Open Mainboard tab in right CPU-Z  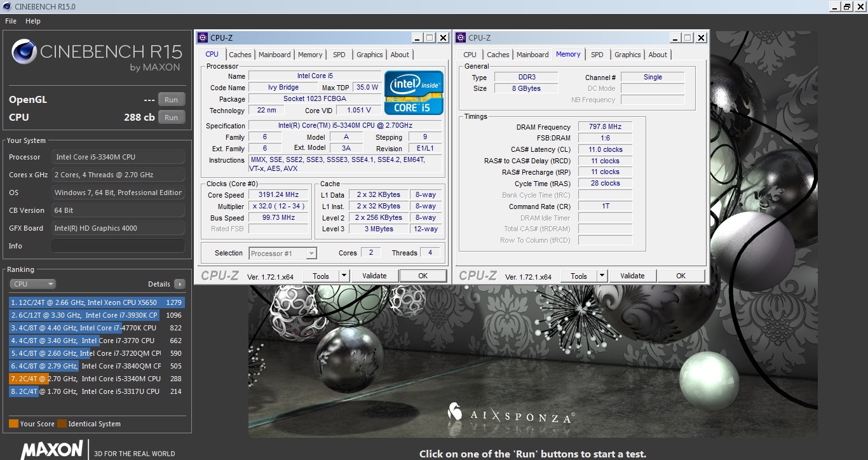coord(532,55)
